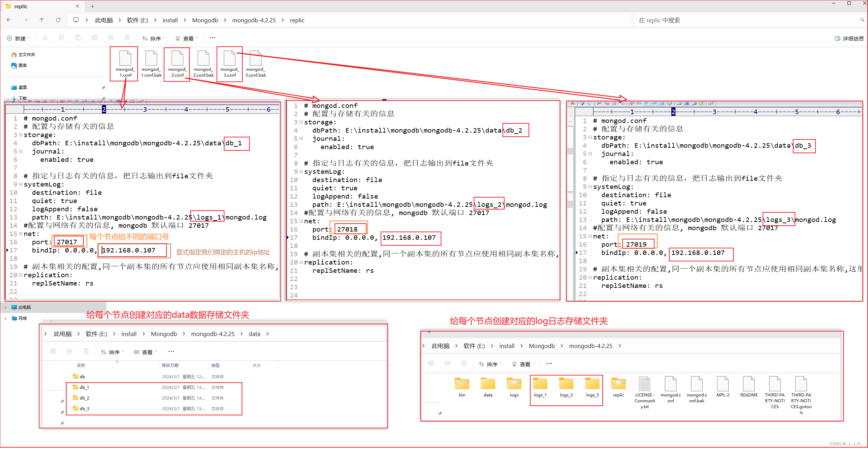Click the delete trash icon in main toolbar
This screenshot has height=449, width=868.
coord(127,38)
